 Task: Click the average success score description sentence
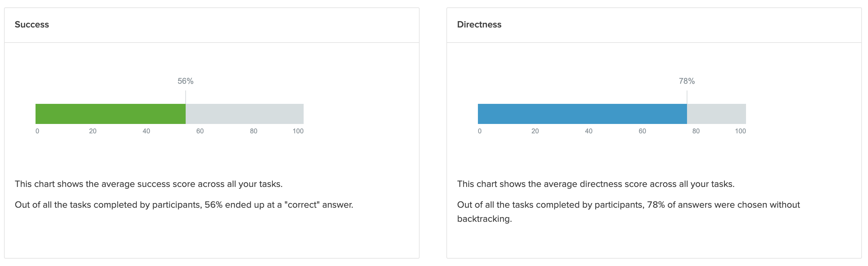click(148, 184)
